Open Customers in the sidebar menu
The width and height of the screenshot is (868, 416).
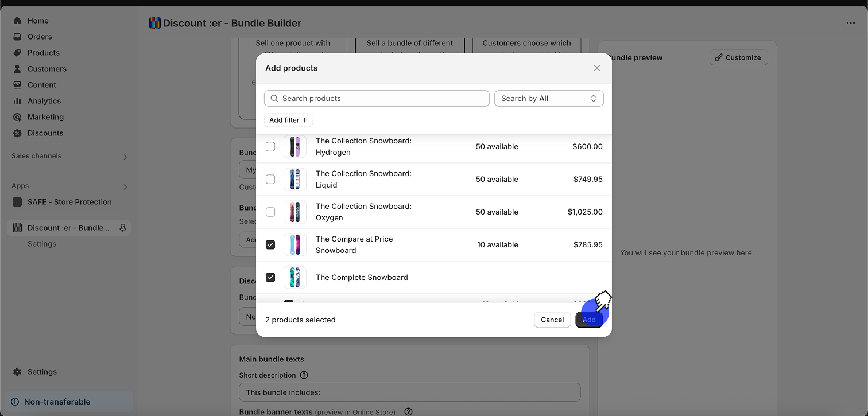pos(46,69)
